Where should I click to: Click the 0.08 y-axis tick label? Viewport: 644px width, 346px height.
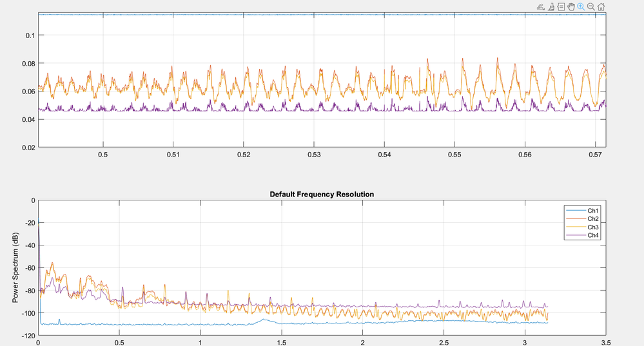(30, 63)
